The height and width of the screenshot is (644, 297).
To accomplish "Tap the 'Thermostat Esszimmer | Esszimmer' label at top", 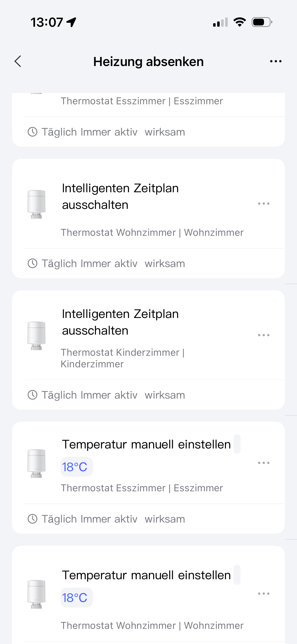I will pos(142,101).
